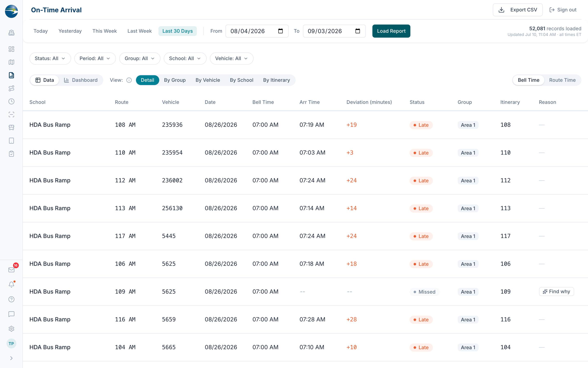This screenshot has height=368, width=588.
Task: Switch to the Dashboard view toggle
Action: pyautogui.click(x=81, y=80)
